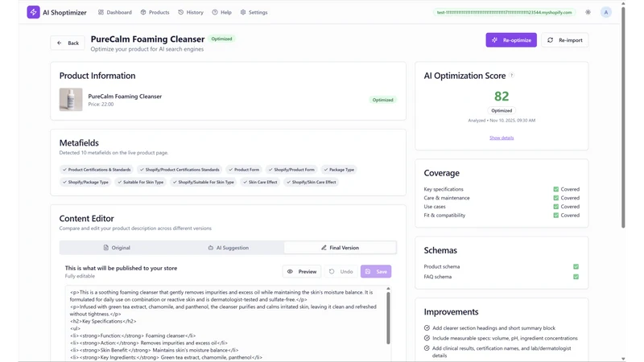Go back with the Back button
Viewport: 644px width, 362px height.
[x=68, y=43]
